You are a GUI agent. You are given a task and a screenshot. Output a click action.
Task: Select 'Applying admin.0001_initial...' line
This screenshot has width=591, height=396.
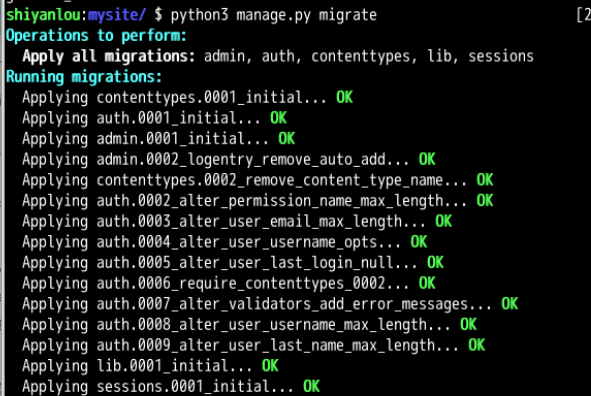click(x=159, y=139)
